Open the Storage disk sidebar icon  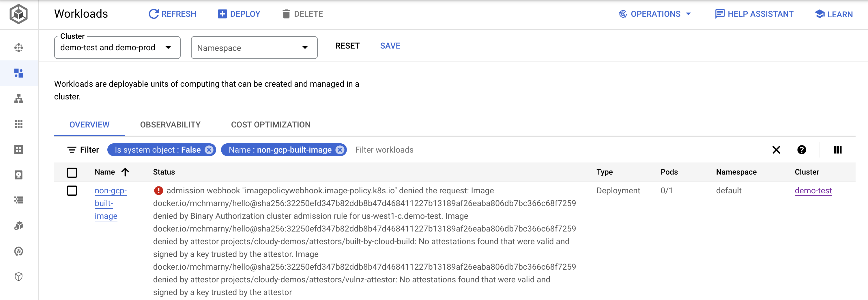[18, 175]
